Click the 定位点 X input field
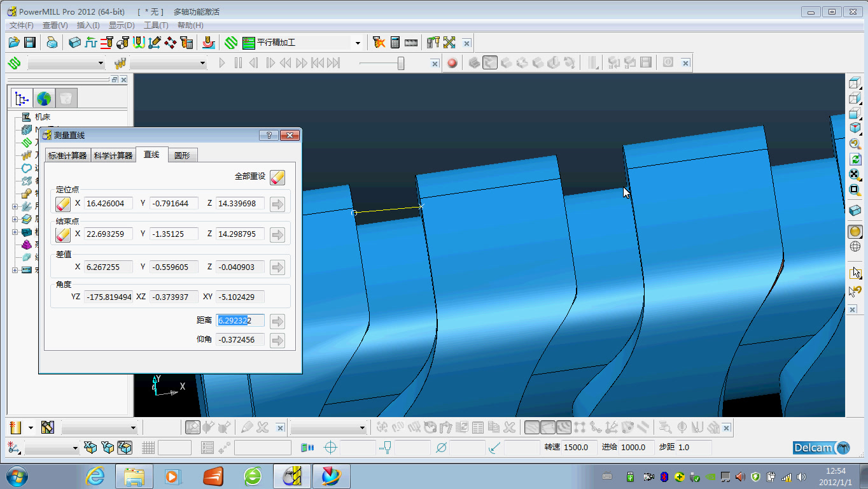868x489 pixels. point(108,204)
